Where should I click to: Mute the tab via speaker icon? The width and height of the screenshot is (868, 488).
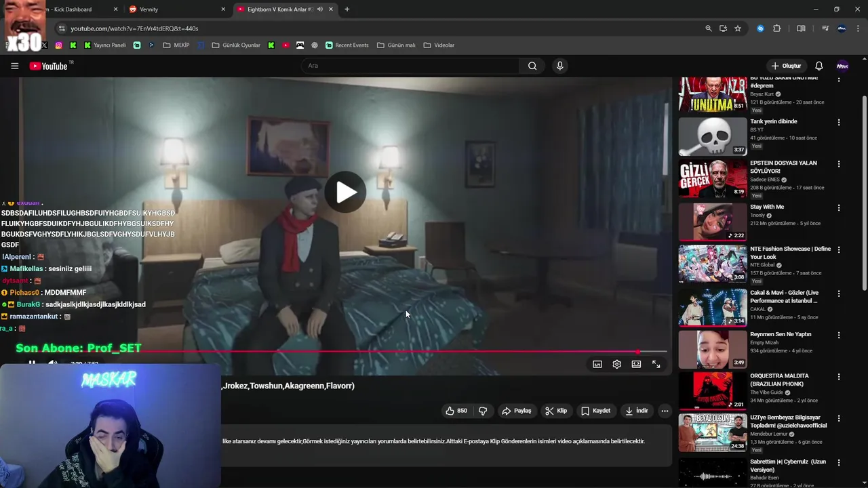319,9
